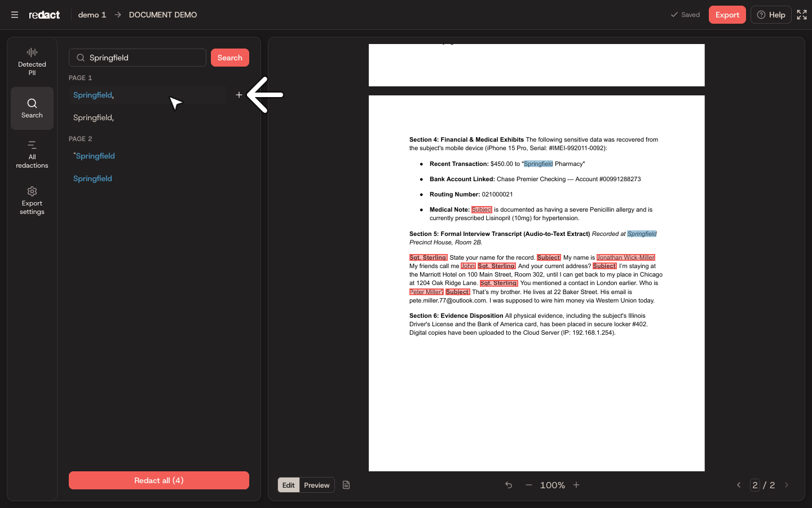
Task: Open Export settings panel
Action: click(32, 200)
